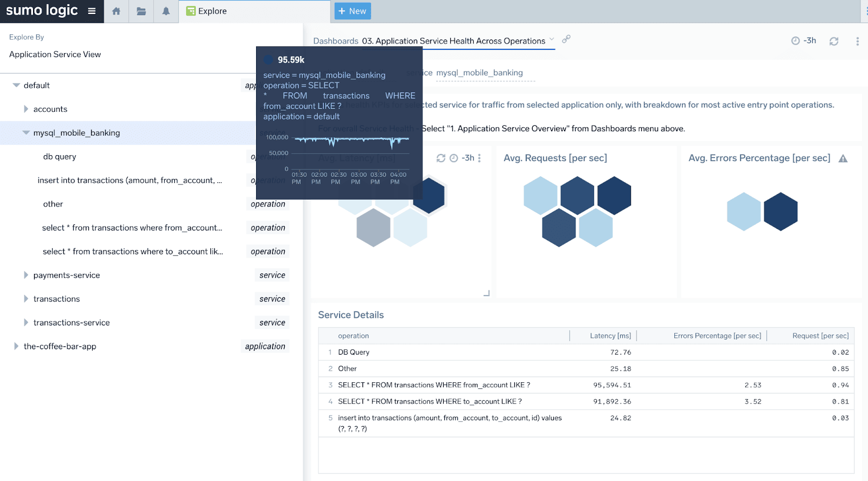Click the dark hexagon in the Avg. Errors honeycomb
The height and width of the screenshot is (481, 868).
coord(781,211)
